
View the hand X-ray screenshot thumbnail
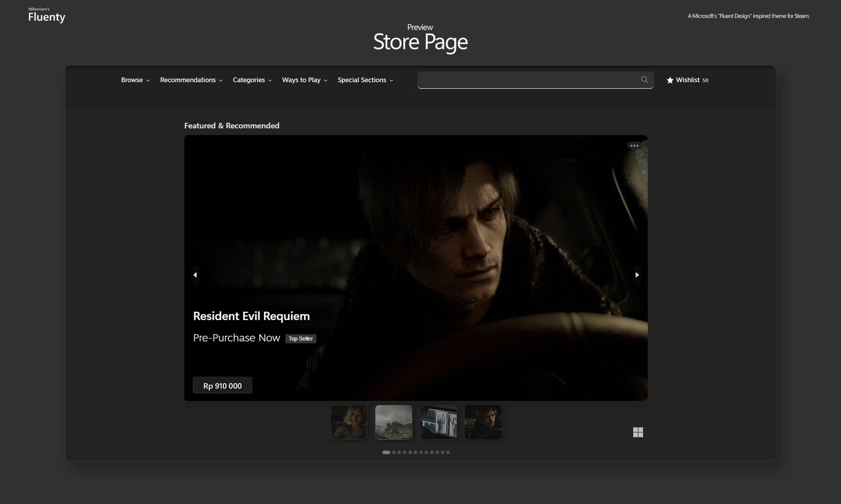click(x=439, y=422)
